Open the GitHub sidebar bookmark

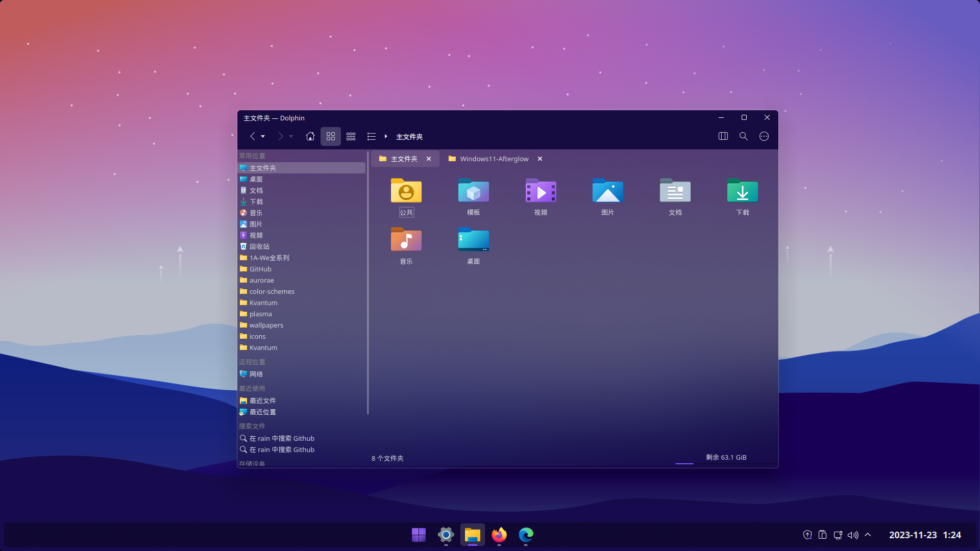coord(302,269)
